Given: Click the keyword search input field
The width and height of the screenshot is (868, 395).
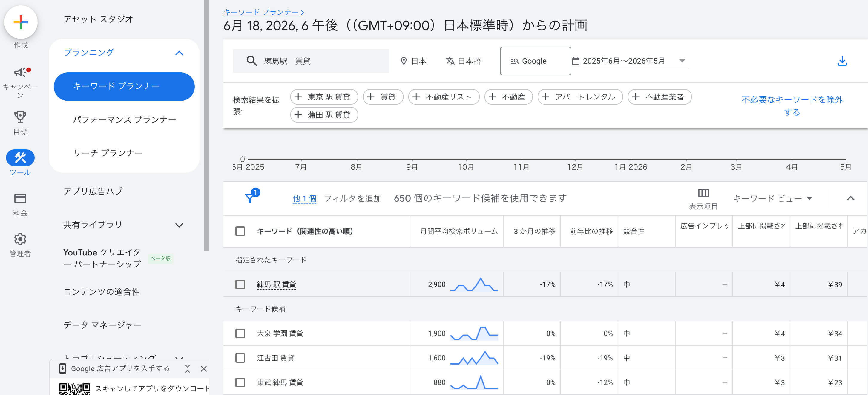Looking at the screenshot, I should (x=311, y=61).
